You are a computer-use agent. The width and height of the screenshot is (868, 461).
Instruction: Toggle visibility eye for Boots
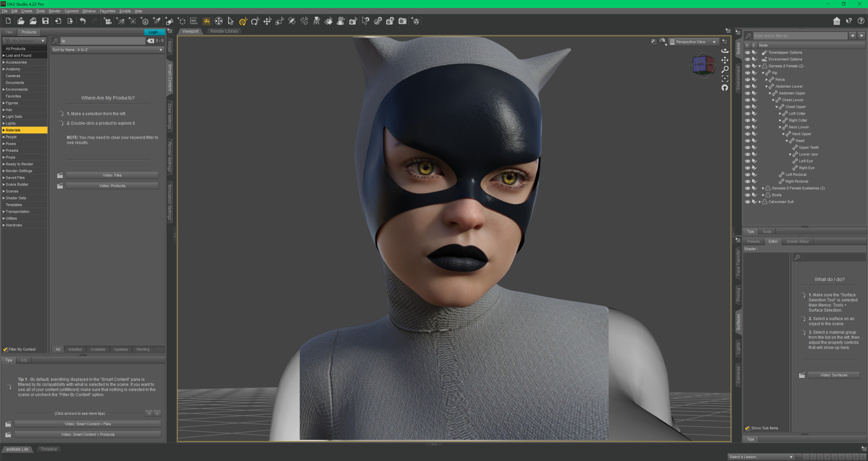tap(747, 195)
